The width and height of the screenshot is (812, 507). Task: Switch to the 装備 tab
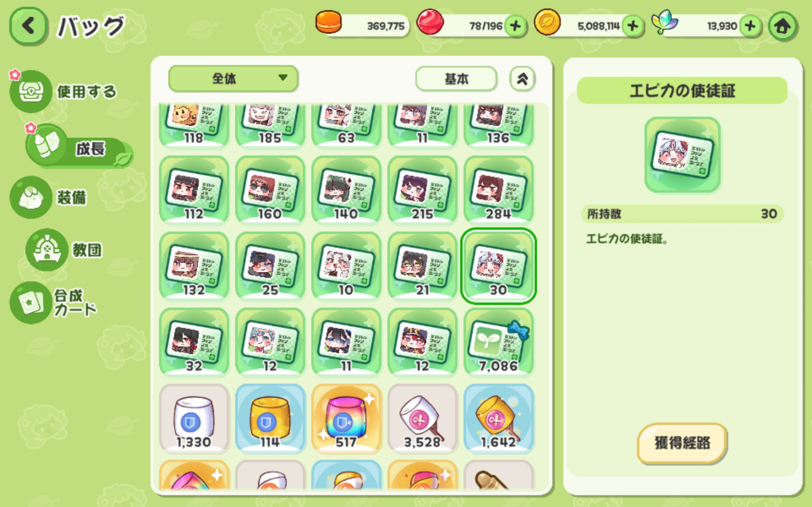point(49,197)
